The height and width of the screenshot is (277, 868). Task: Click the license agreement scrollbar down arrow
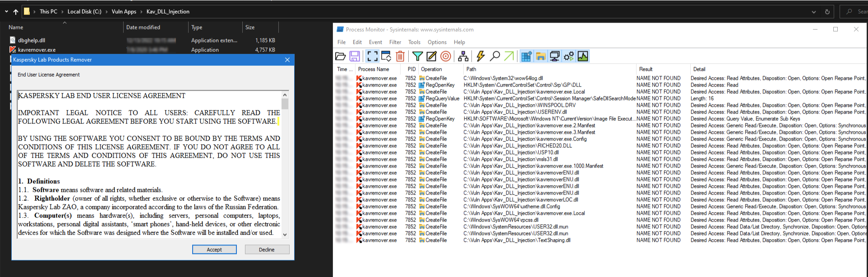[x=285, y=234]
